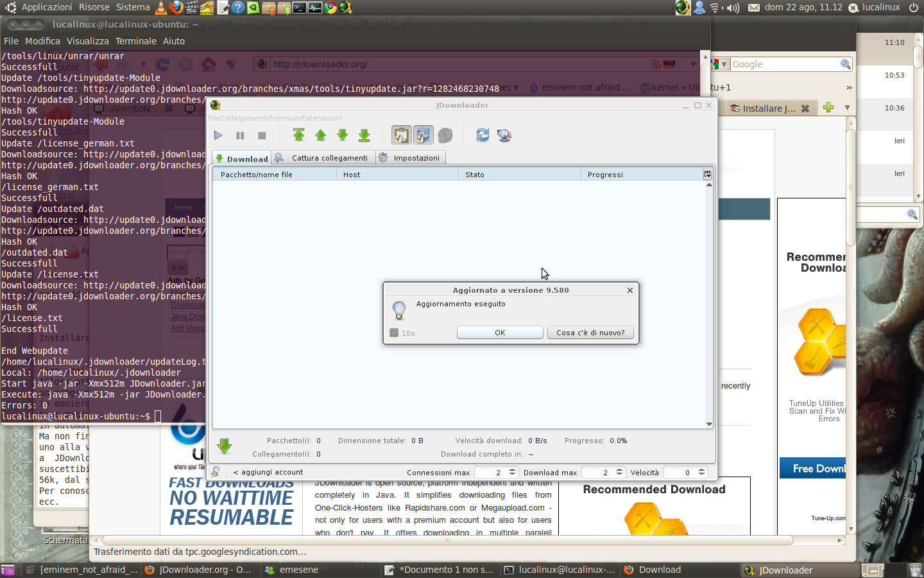Launch JDownloader icon in top panel
This screenshot has height=578, width=924.
346,7
